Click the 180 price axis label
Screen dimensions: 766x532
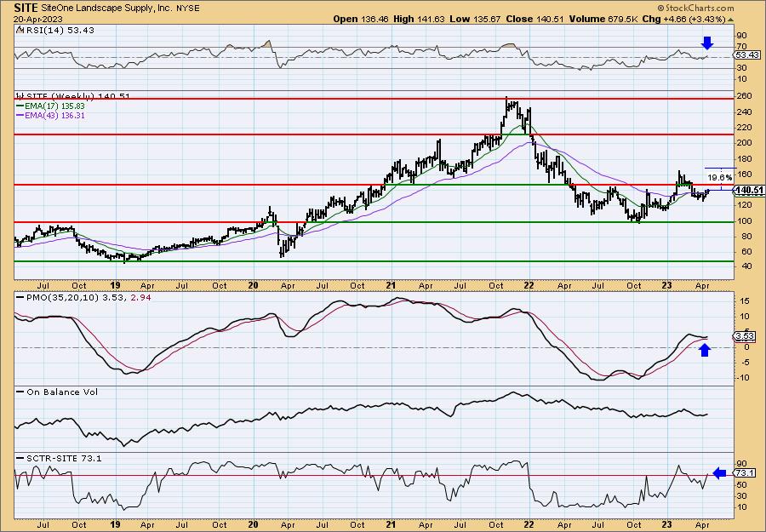(745, 158)
